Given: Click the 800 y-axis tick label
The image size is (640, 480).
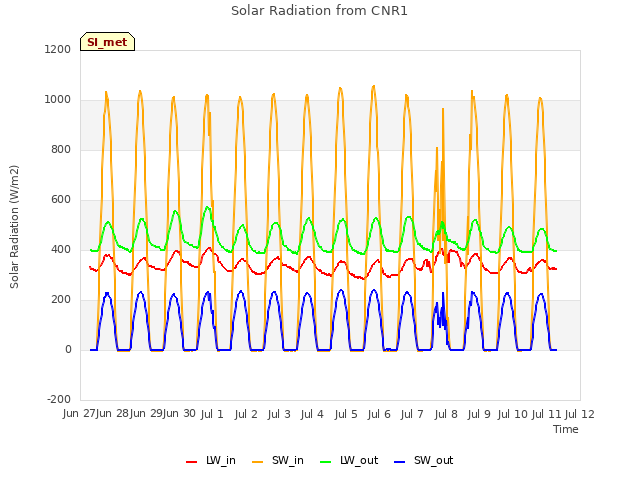Looking at the screenshot, I should point(61,149).
